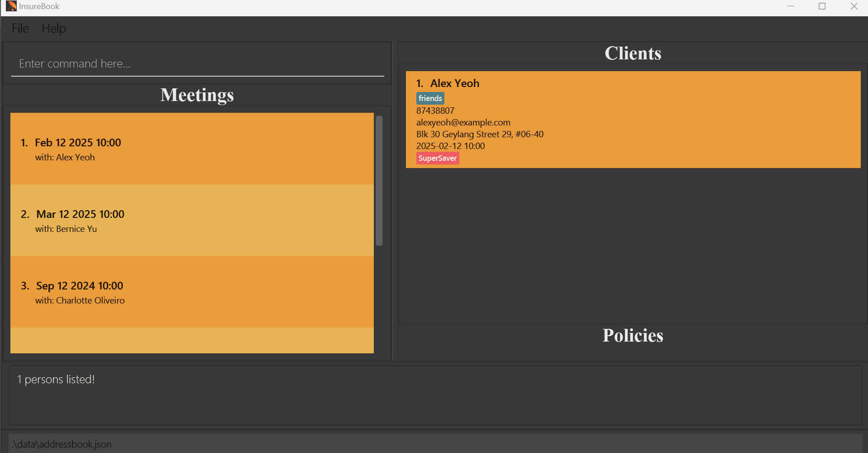Click the Meetings panel header

click(197, 95)
